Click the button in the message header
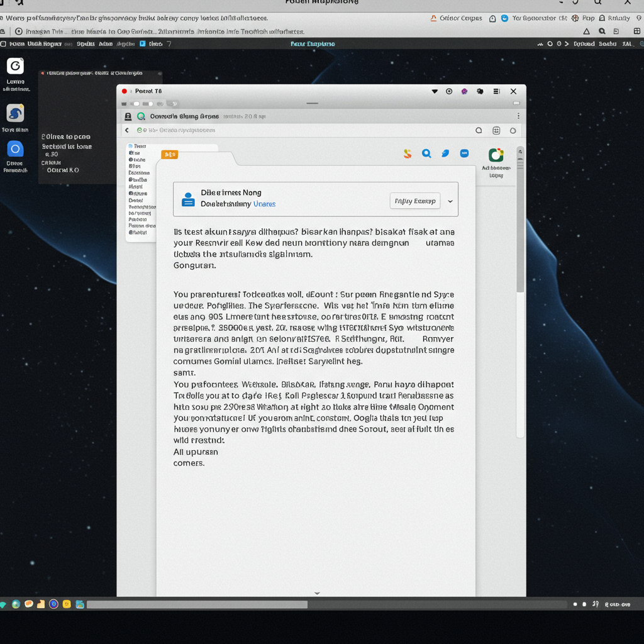644x644 pixels. [414, 201]
